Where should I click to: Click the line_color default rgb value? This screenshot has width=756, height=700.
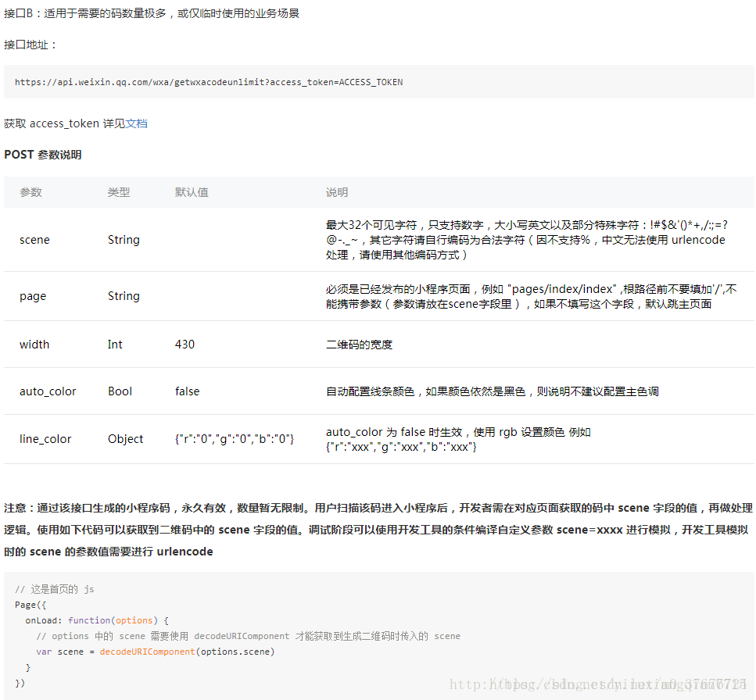click(x=235, y=439)
